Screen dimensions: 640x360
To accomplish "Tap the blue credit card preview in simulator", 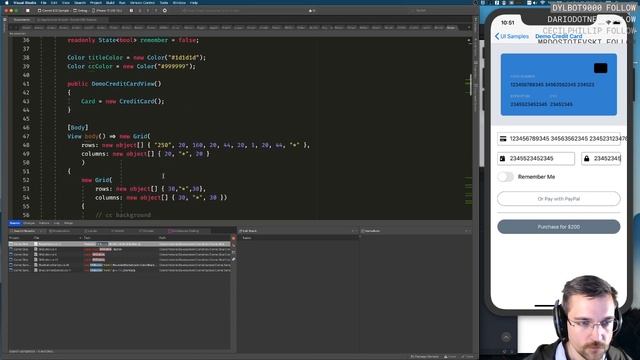I will click(x=558, y=84).
